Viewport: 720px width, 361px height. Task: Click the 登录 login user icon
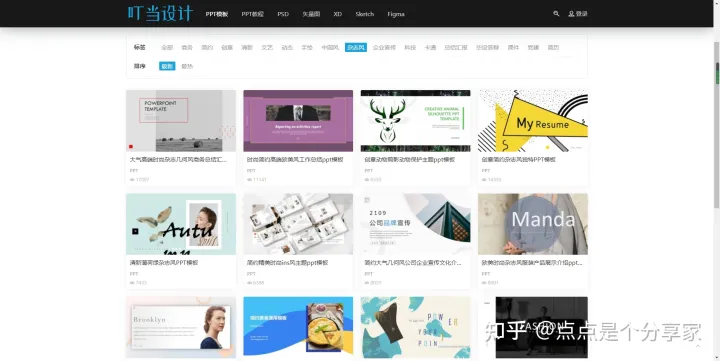(571, 14)
